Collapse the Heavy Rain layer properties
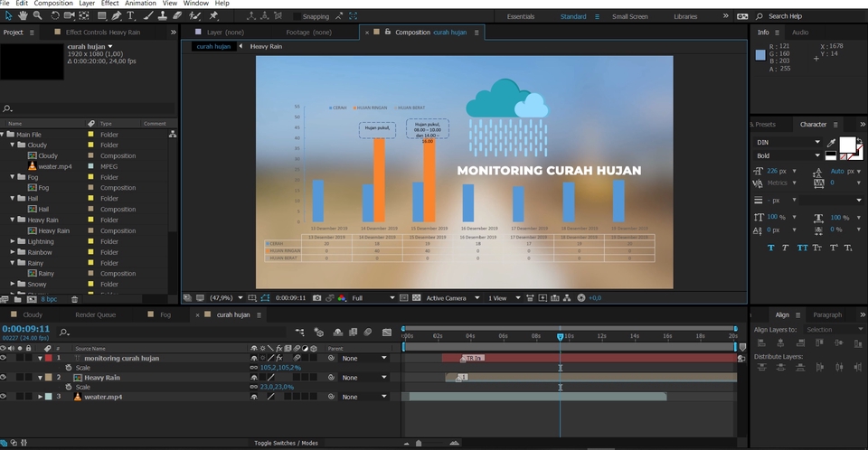 40,378
